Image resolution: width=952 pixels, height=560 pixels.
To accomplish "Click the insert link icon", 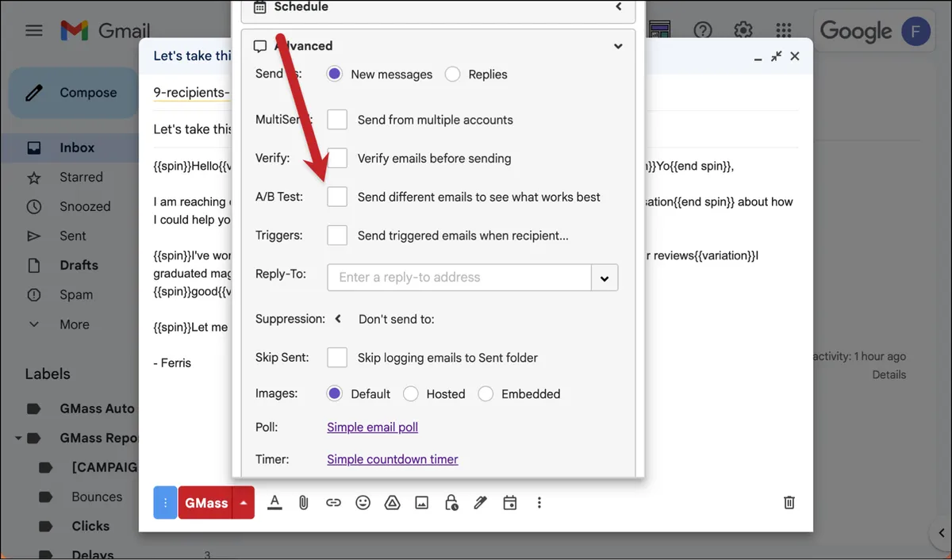I will pyautogui.click(x=333, y=502).
